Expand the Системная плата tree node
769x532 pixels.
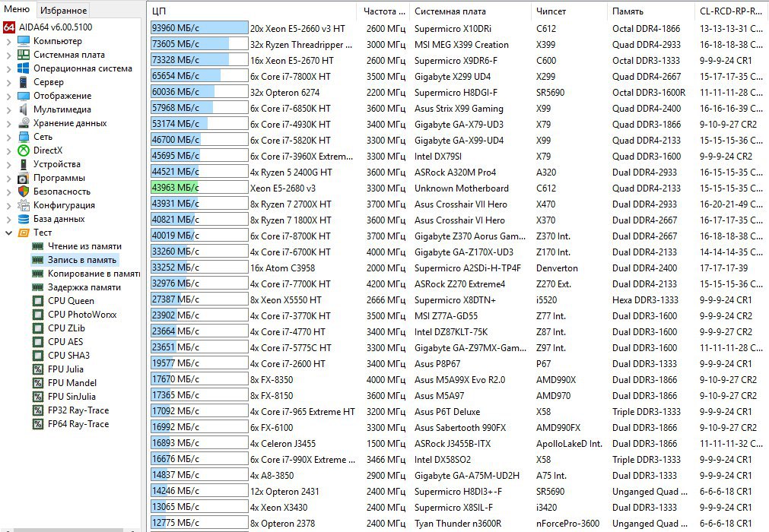pyautogui.click(x=8, y=55)
